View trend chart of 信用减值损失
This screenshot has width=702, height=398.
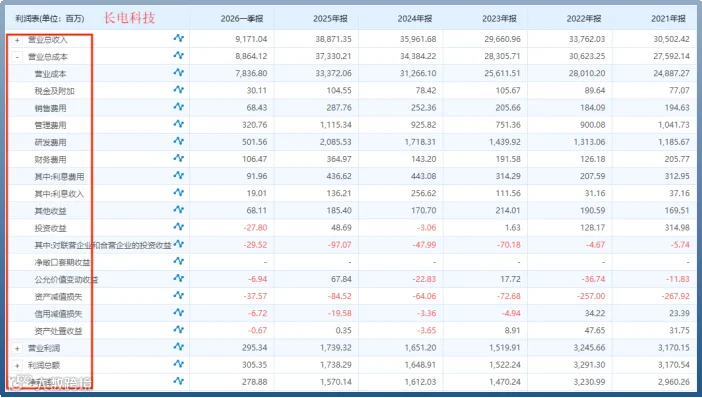(x=179, y=312)
